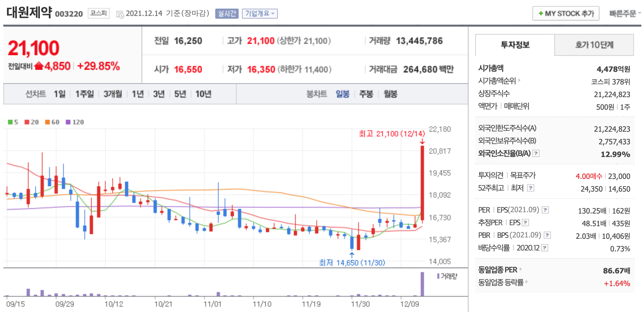This screenshot has width=644, height=312.
Task: Open help icon next to 52주최고 최저
Action: tap(531, 188)
